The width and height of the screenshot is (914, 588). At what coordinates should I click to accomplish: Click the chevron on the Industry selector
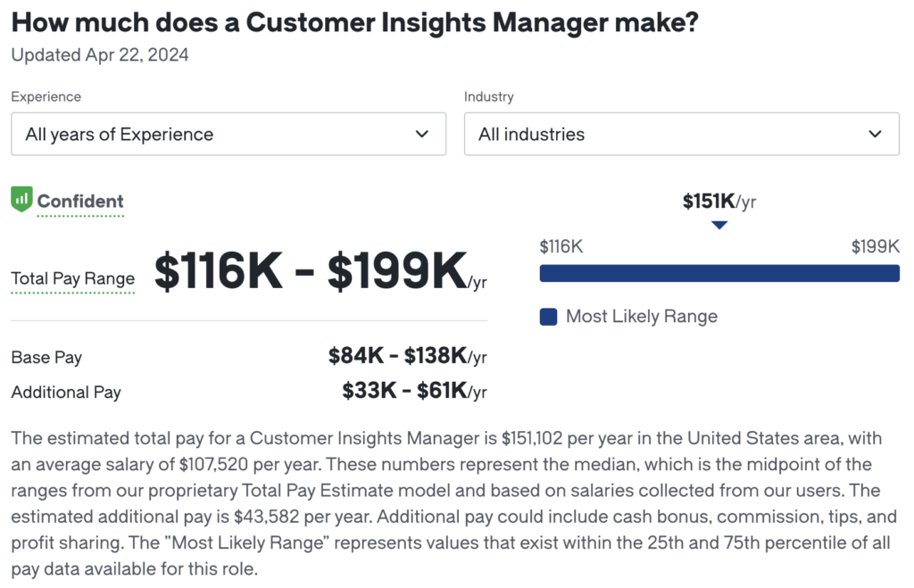877,134
